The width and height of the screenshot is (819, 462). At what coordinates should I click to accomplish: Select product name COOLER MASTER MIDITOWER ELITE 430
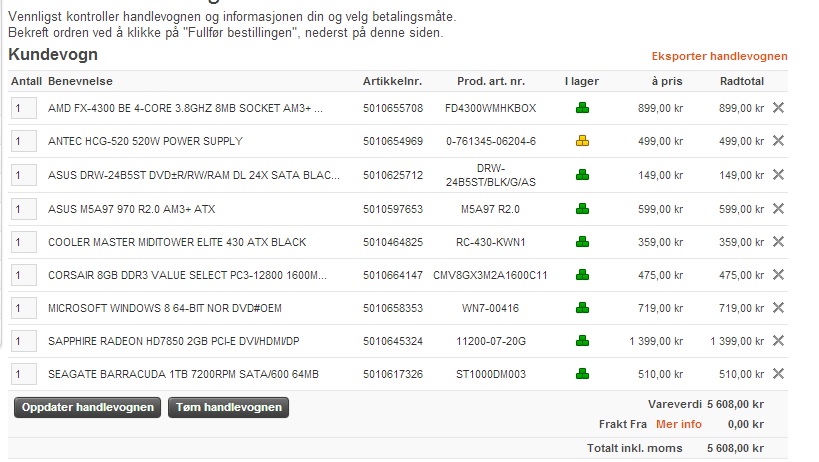(x=177, y=242)
